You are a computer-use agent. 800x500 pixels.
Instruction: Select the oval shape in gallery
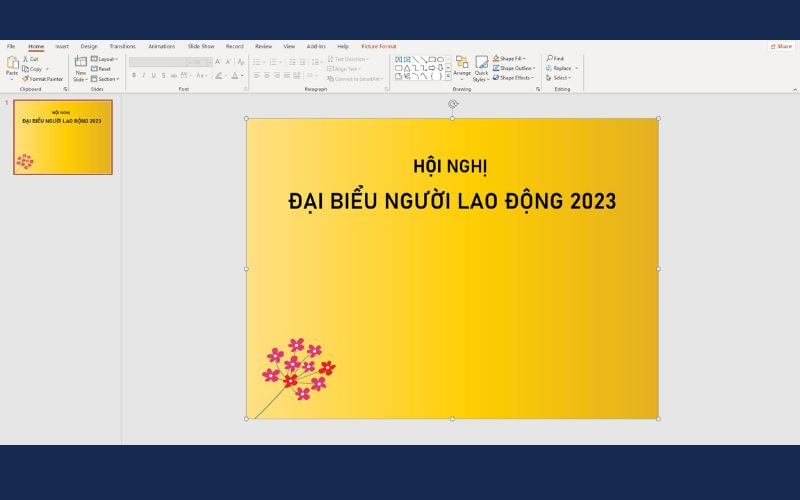(440, 60)
